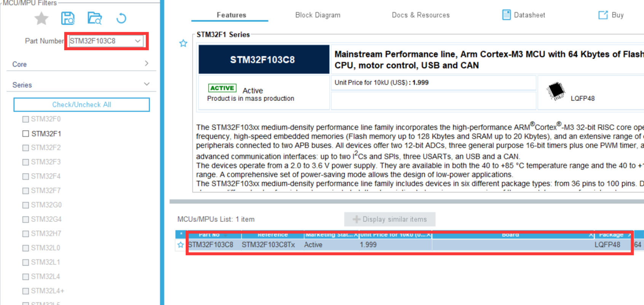Toggle the STM32F4 series checkbox
This screenshot has width=644, height=305.
[26, 176]
